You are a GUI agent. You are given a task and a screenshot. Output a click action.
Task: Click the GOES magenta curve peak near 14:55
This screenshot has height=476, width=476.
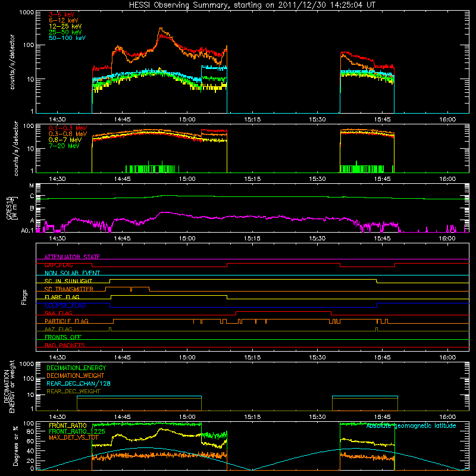[x=164, y=212]
